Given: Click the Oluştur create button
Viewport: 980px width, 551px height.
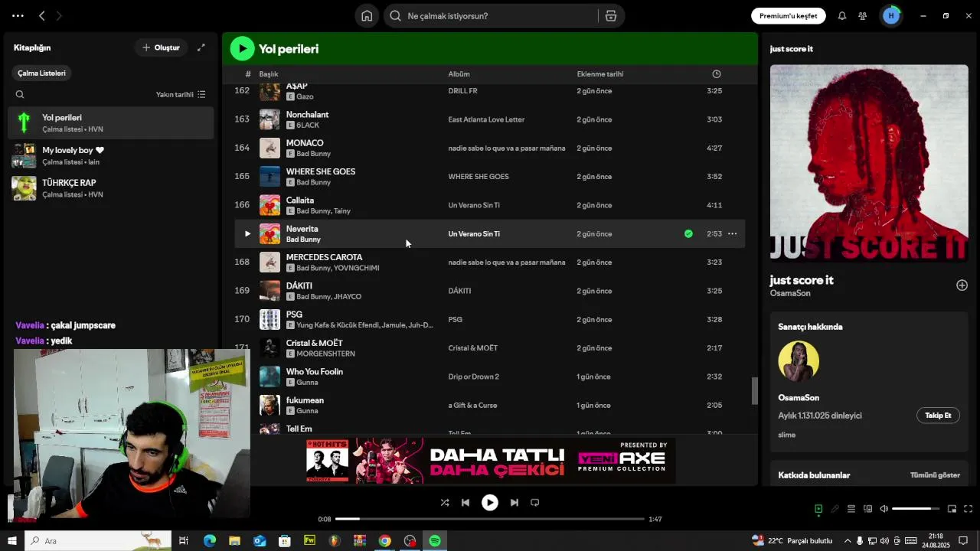Looking at the screenshot, I should [x=161, y=47].
